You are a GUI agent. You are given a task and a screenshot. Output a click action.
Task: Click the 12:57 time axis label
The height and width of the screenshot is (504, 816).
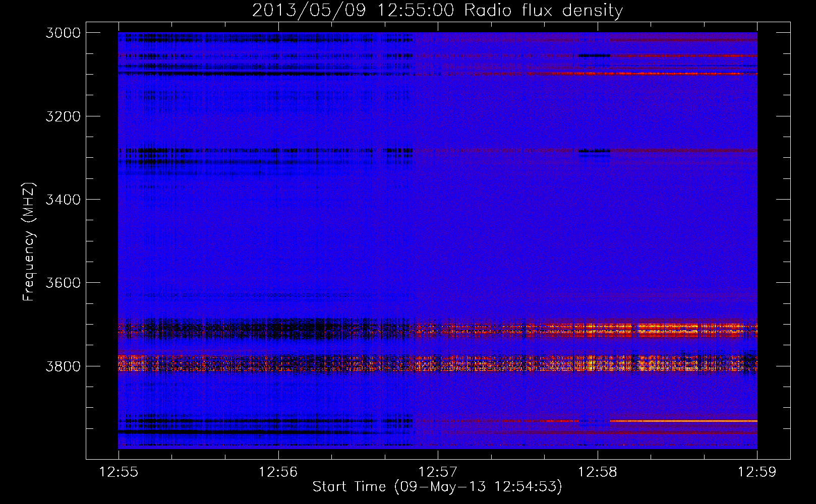[x=438, y=472]
